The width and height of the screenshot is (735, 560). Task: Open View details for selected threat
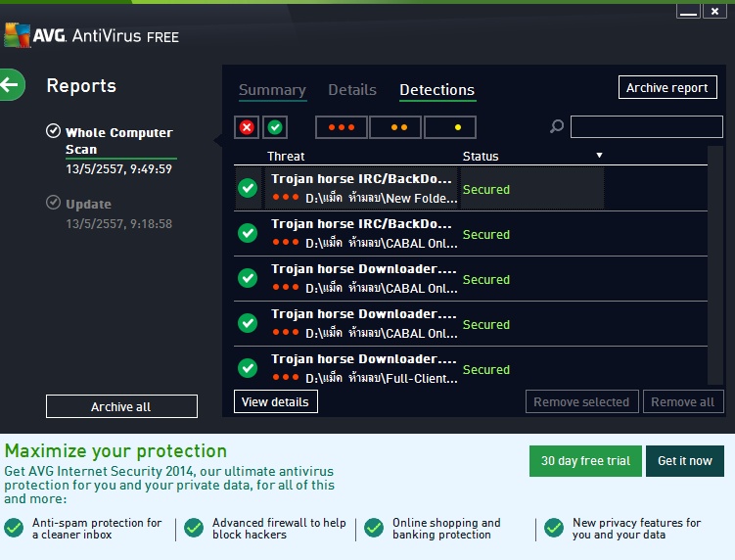(276, 401)
